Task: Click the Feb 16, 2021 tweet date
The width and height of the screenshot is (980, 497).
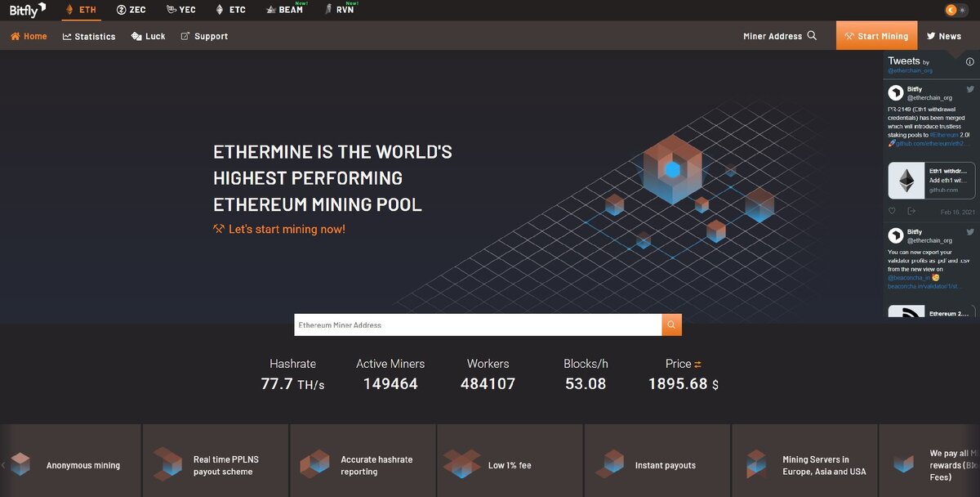Action: (x=958, y=212)
